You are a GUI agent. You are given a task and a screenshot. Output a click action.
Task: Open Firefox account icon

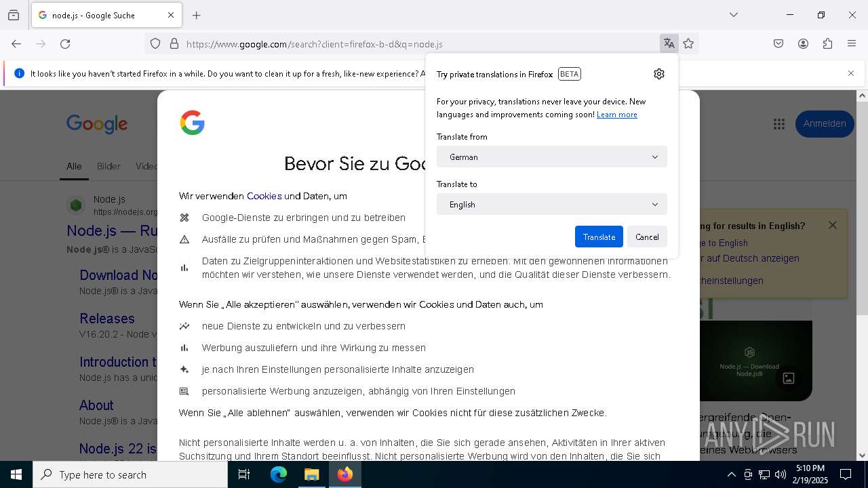pyautogui.click(x=803, y=43)
